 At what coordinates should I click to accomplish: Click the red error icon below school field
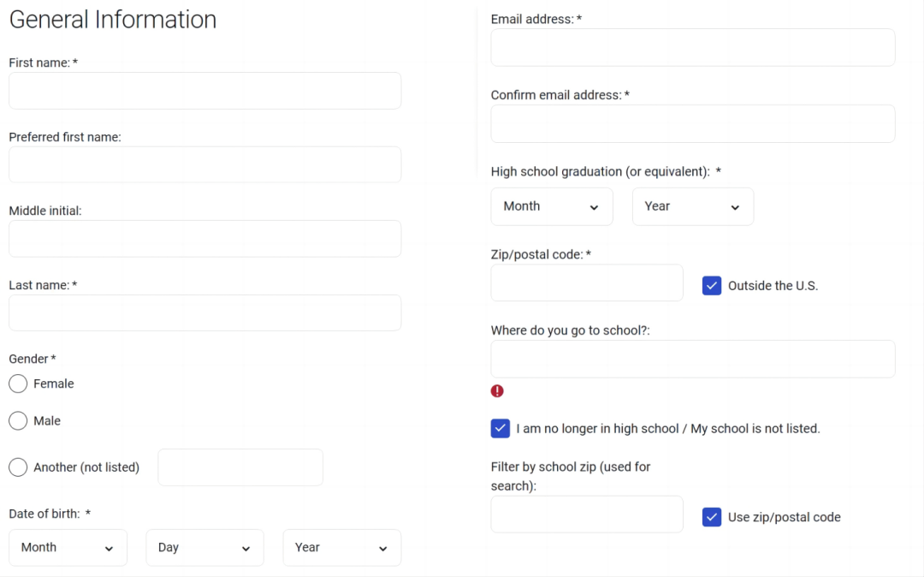point(497,391)
